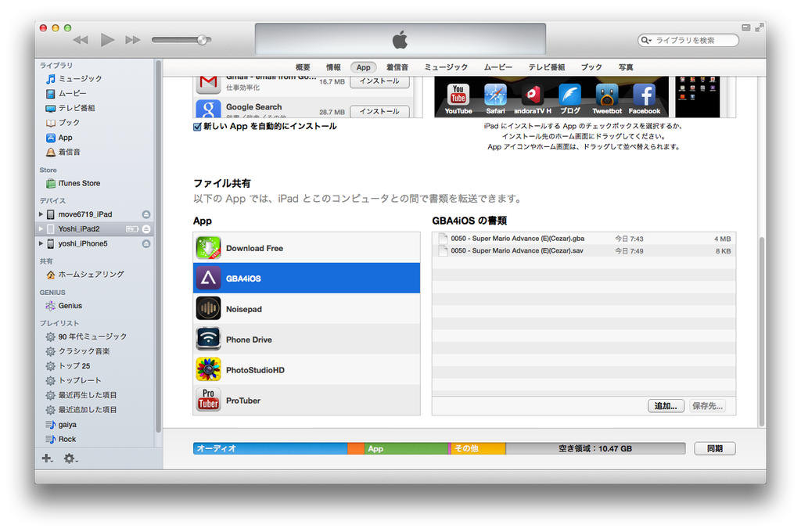Open the Rock playlist
This screenshot has width=801, height=532.
(60, 439)
